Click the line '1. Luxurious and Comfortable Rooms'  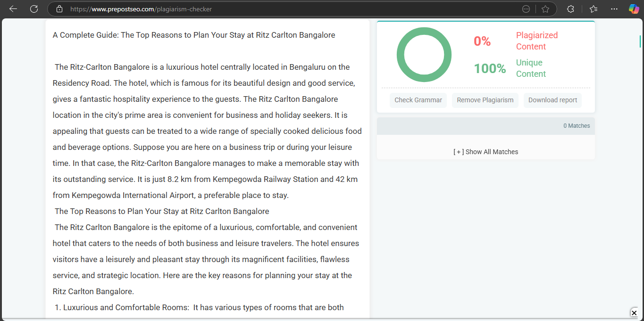199,307
